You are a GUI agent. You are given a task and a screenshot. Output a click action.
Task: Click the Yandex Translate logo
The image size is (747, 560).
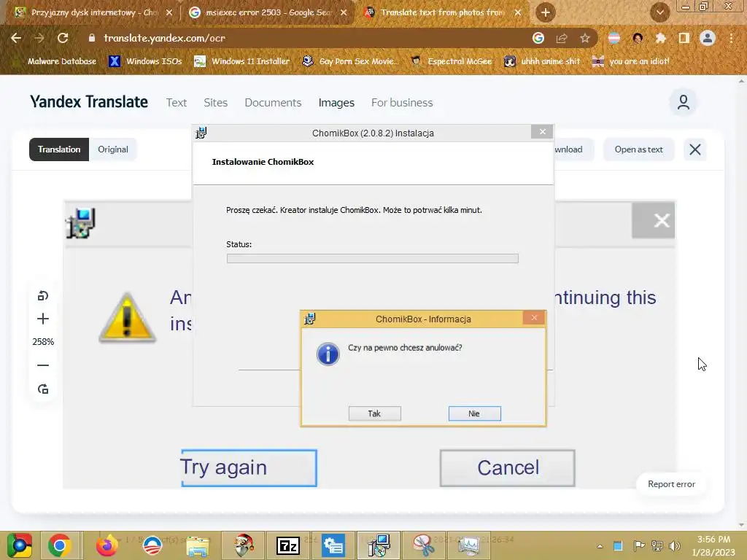(x=89, y=102)
